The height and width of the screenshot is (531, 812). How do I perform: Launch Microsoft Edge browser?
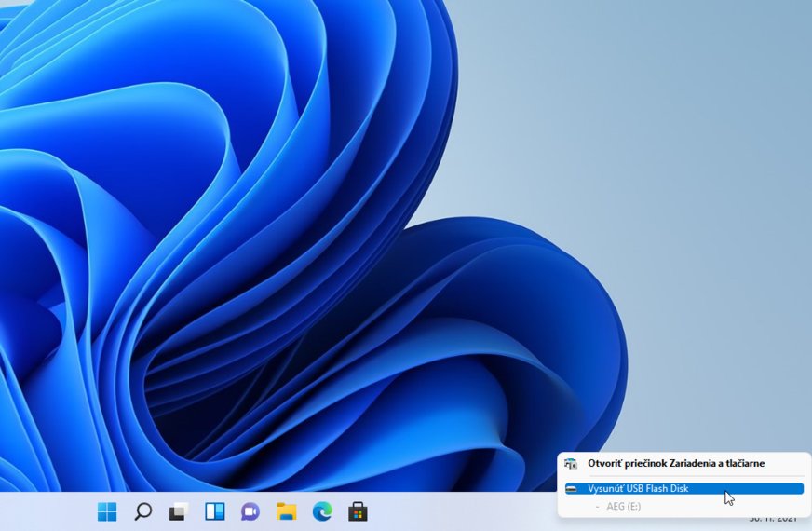tap(321, 511)
